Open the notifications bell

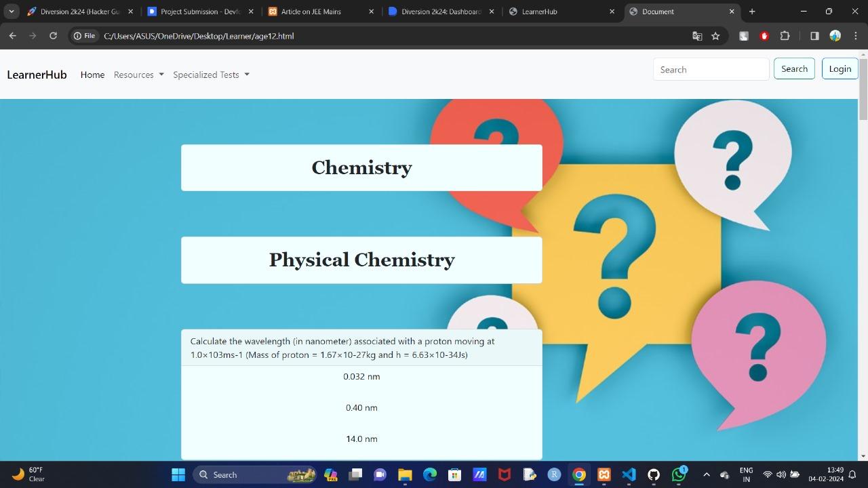pyautogui.click(x=853, y=474)
